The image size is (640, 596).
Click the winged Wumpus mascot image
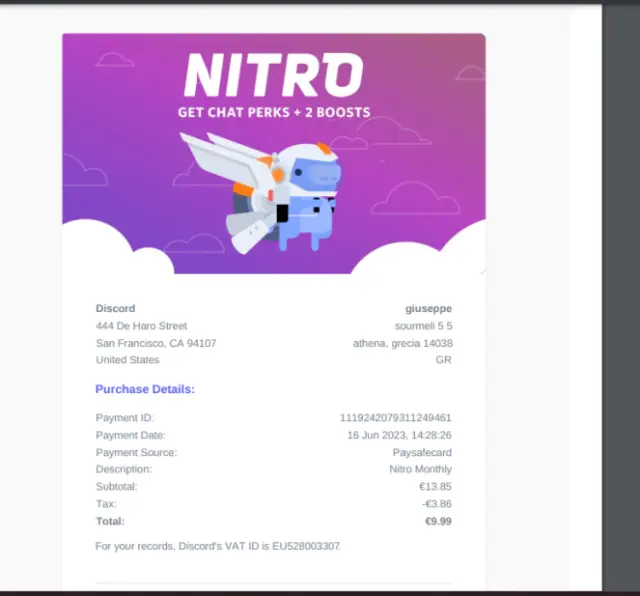coord(261,192)
